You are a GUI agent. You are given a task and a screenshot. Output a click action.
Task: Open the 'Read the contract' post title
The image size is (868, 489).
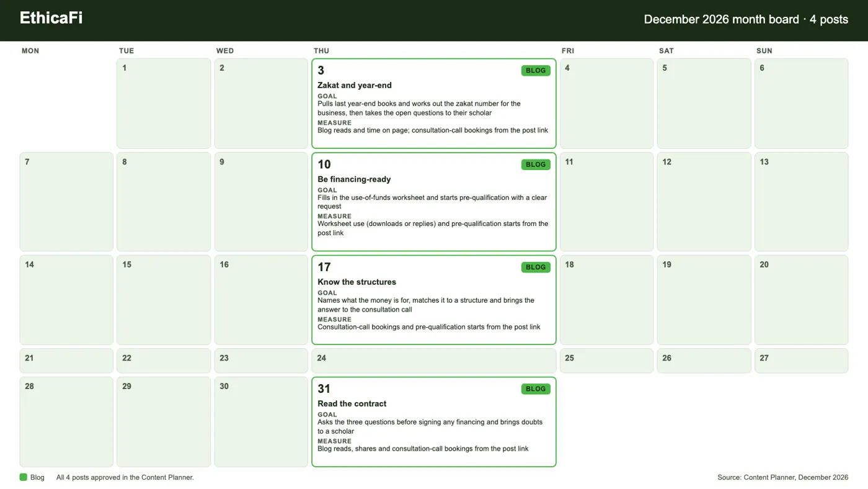(352, 403)
